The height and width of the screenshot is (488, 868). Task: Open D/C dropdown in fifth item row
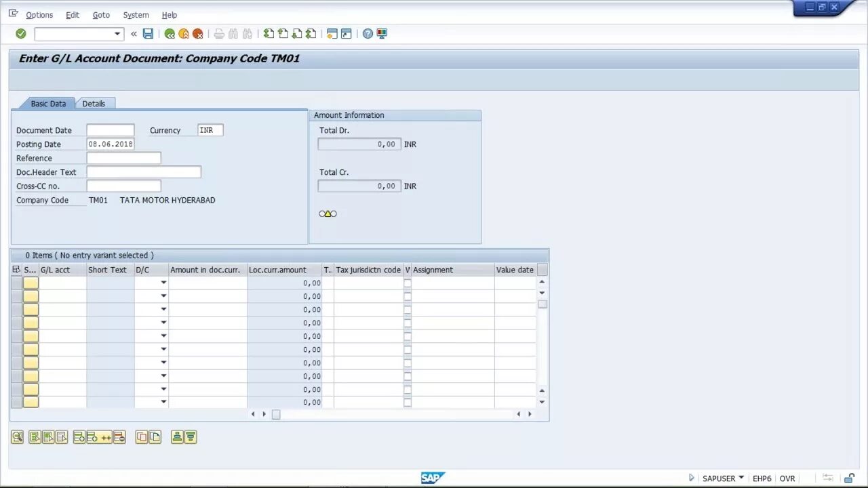pyautogui.click(x=163, y=336)
